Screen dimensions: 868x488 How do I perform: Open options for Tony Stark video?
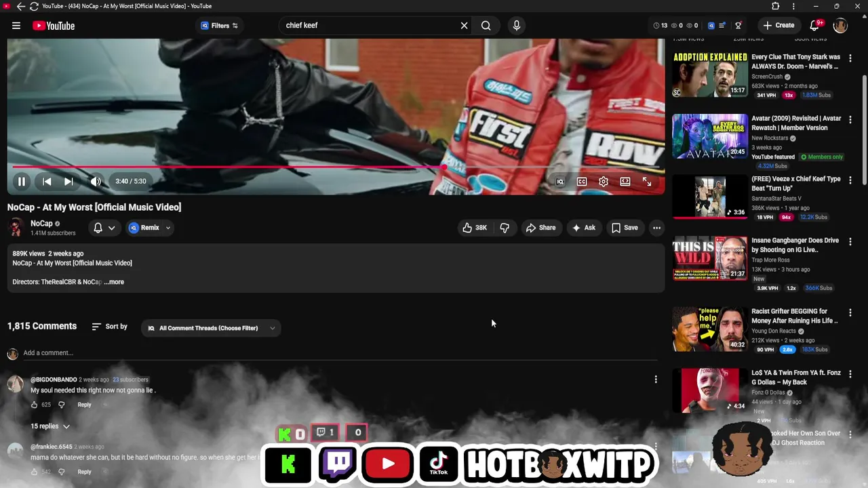(850, 58)
